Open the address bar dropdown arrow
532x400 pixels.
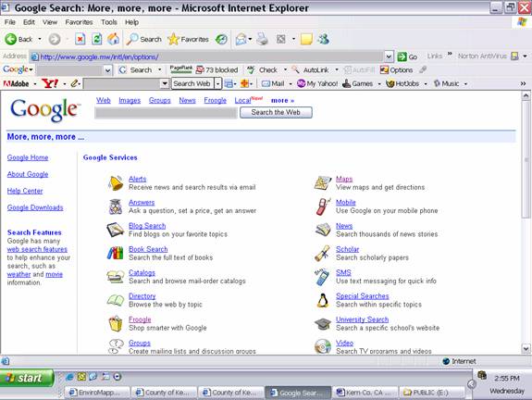[389, 56]
